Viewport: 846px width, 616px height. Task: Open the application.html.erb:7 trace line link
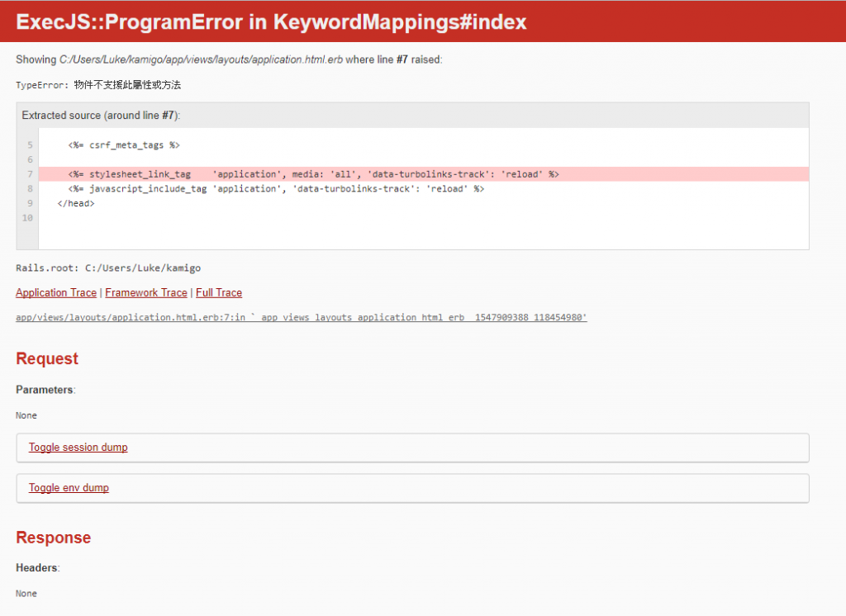coord(301,317)
